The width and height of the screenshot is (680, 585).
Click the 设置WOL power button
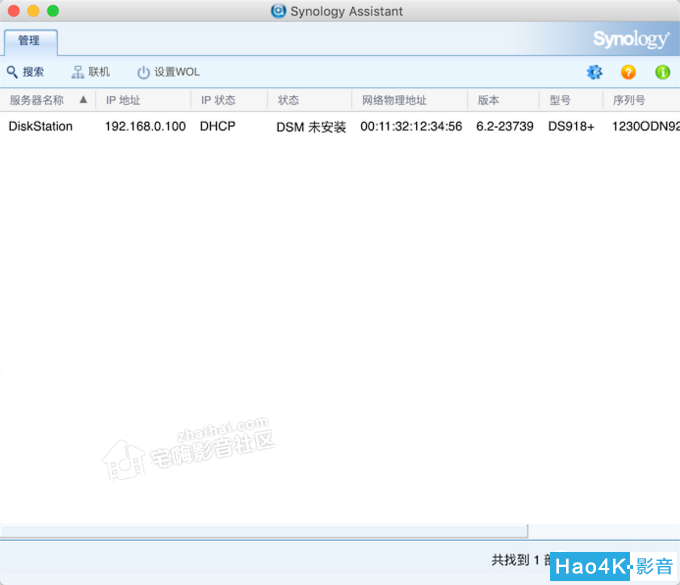coord(169,72)
